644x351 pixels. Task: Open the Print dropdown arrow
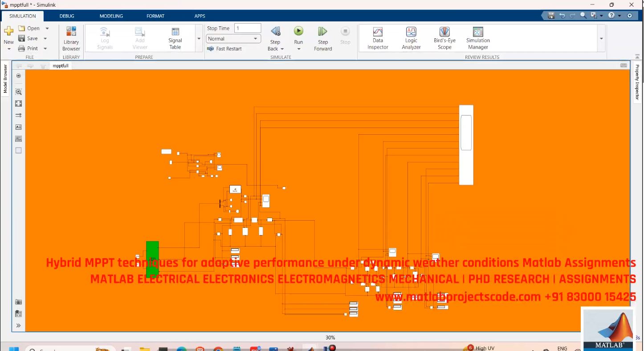pyautogui.click(x=45, y=48)
